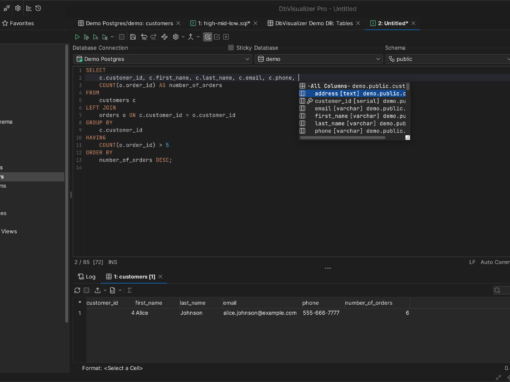Switch to the Demo Postgres/demo: customers tab
The height and width of the screenshot is (382, 510).
126,23
